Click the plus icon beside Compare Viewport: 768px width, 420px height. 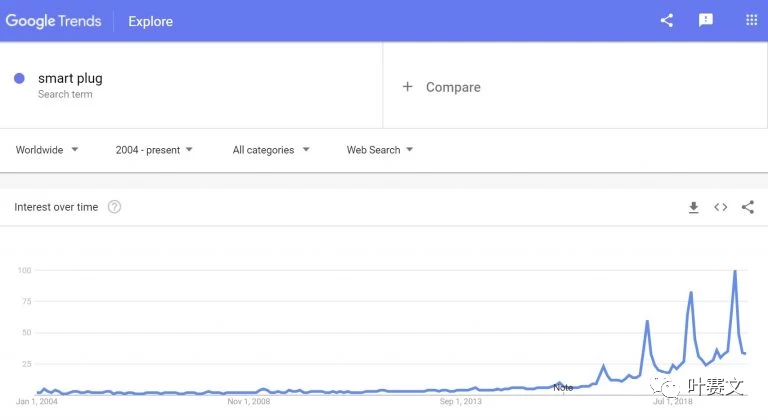point(407,87)
